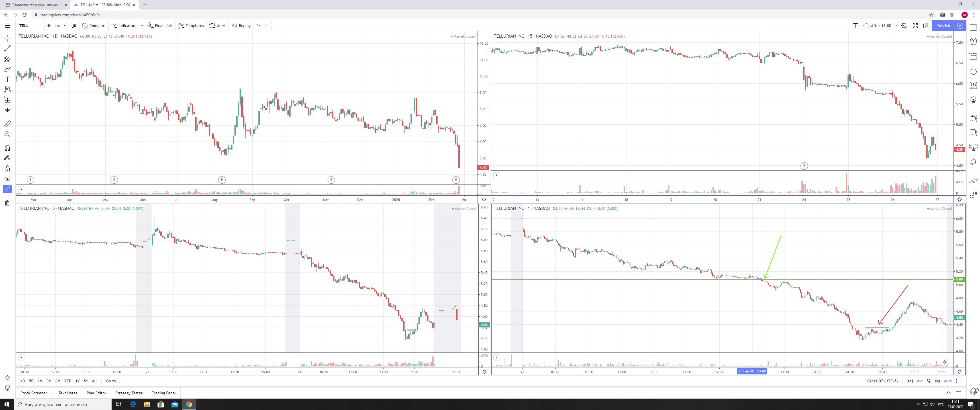Select the Text annotation tool
This screenshot has width=980, height=410.
[7, 79]
